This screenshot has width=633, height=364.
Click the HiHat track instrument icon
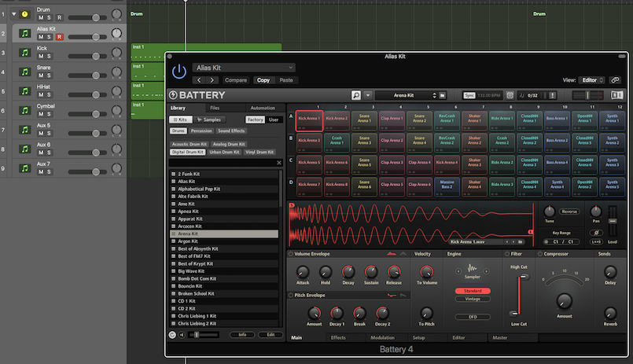(x=25, y=91)
